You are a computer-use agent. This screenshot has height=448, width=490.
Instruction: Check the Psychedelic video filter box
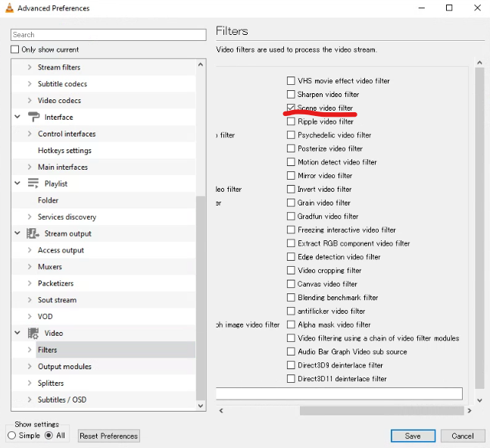[291, 135]
